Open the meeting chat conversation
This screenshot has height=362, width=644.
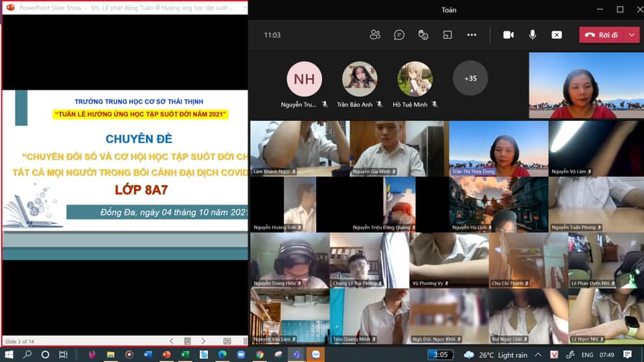[399, 35]
